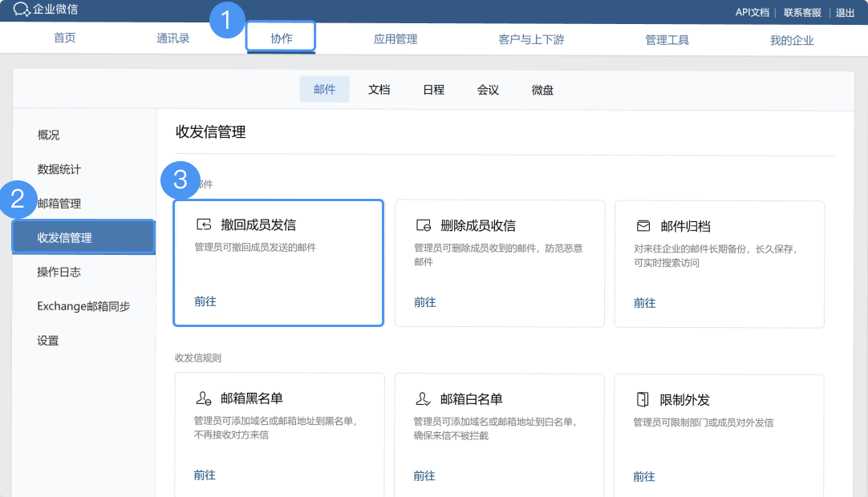
Task: Click the 退出 logout link
Action: [845, 12]
